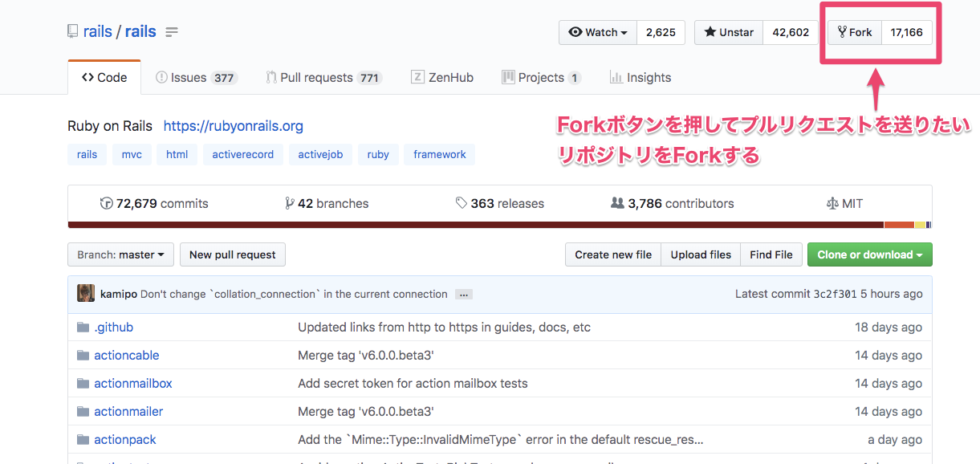Image resolution: width=980 pixels, height=464 pixels.
Task: Switch to the Code tab
Action: click(104, 78)
